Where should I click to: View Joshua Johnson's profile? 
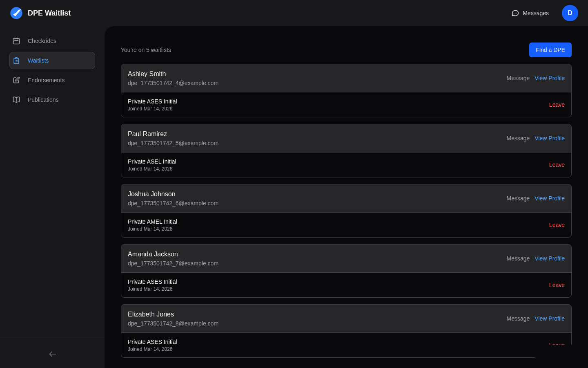click(x=549, y=198)
